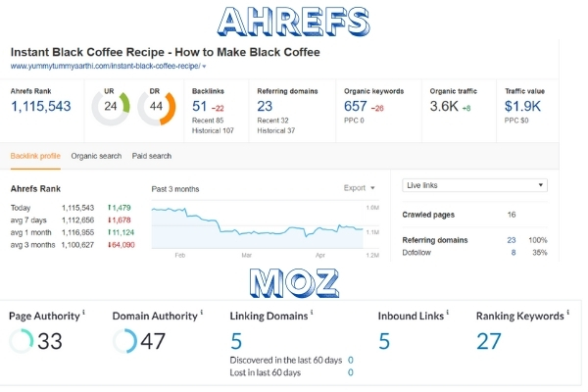Switch to the Backlink profile tab
Image resolution: width=588 pixels, height=392 pixels.
35,156
